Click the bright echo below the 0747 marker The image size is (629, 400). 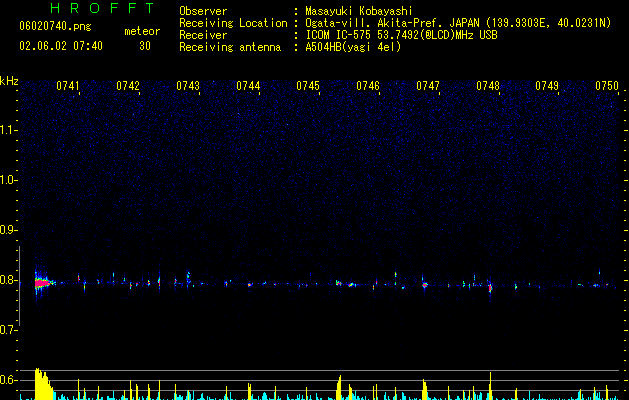coord(425,285)
